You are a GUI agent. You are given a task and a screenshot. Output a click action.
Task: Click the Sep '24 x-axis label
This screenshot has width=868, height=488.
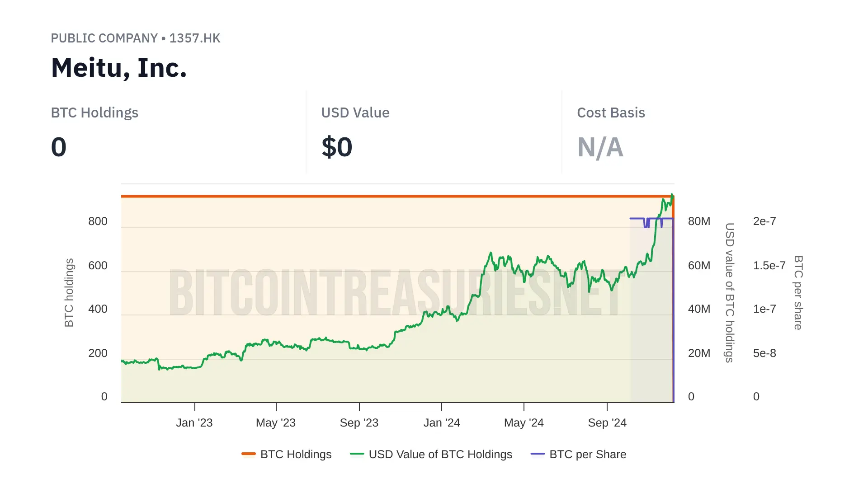[x=607, y=423]
